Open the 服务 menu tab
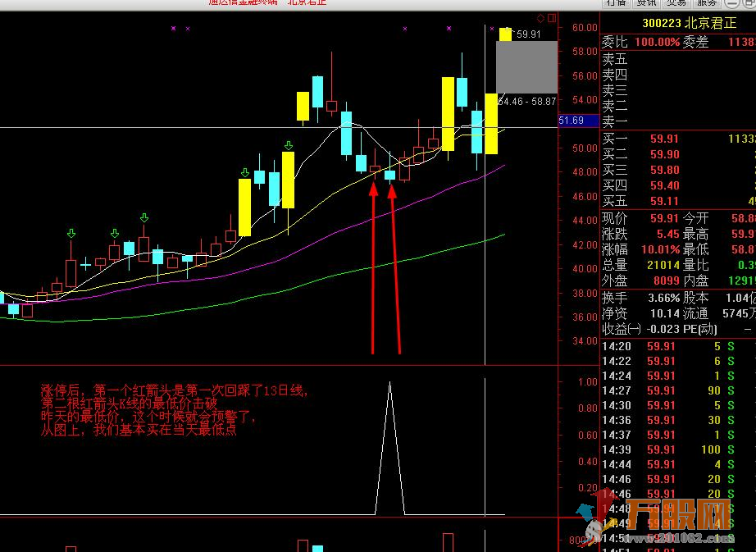756x552 pixels. [x=707, y=3]
